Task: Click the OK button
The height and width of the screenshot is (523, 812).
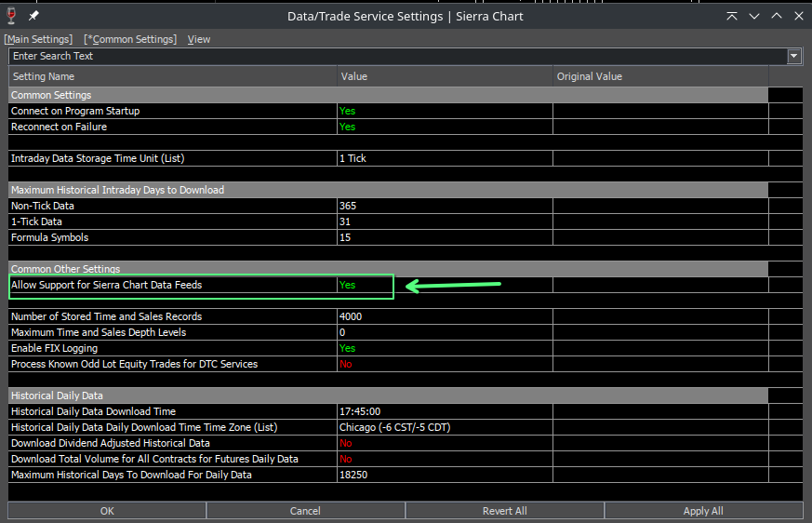Action: click(x=107, y=511)
